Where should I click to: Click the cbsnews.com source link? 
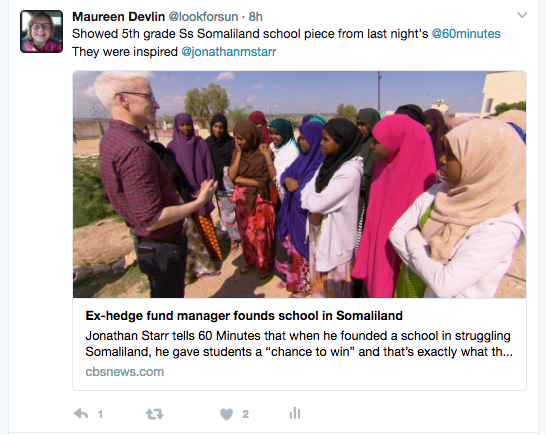[x=125, y=372]
